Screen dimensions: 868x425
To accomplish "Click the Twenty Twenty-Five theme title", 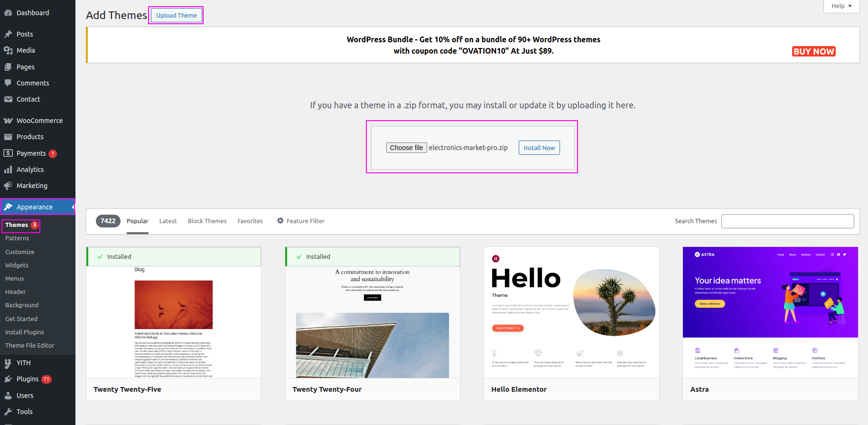I will click(127, 389).
